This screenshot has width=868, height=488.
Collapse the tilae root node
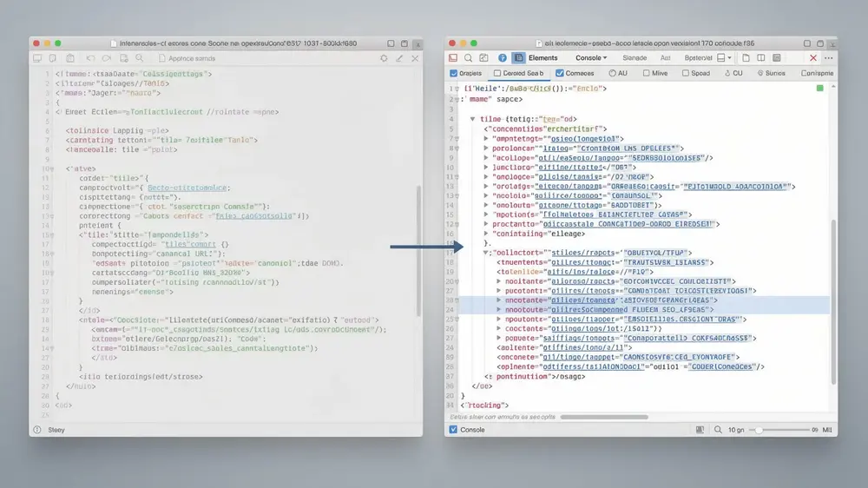(x=473, y=119)
